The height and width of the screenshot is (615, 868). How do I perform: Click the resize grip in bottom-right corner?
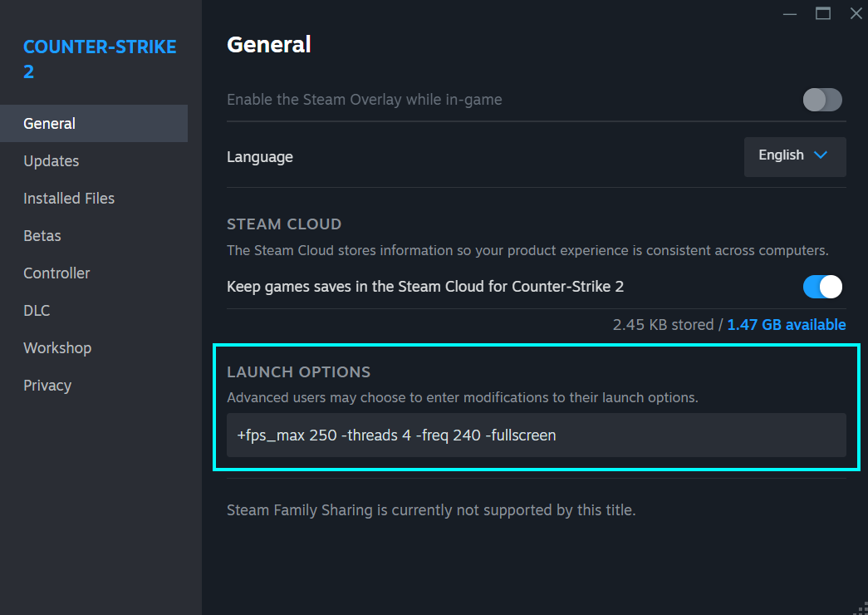click(x=860, y=609)
